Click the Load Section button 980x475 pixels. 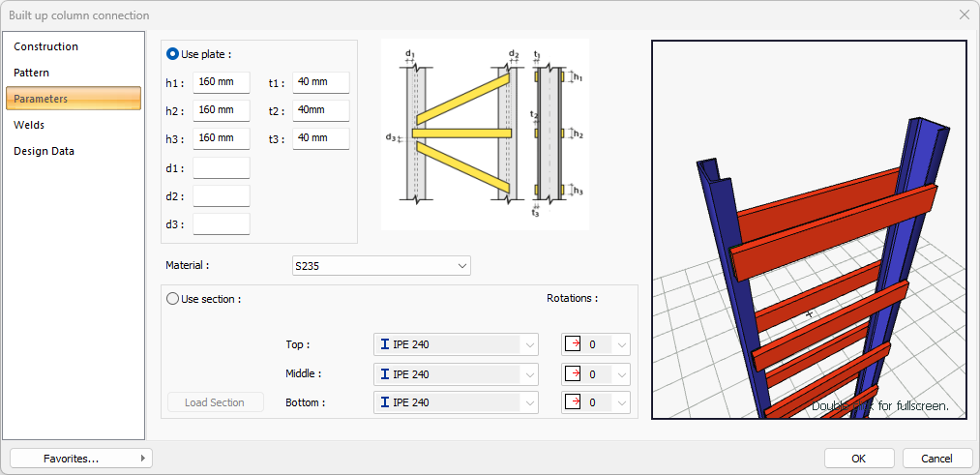215,402
